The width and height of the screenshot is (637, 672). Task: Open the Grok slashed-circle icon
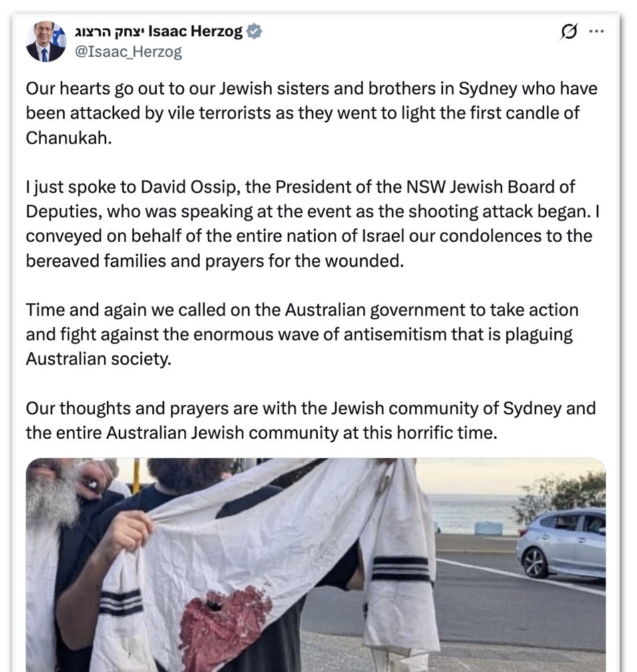click(x=568, y=31)
